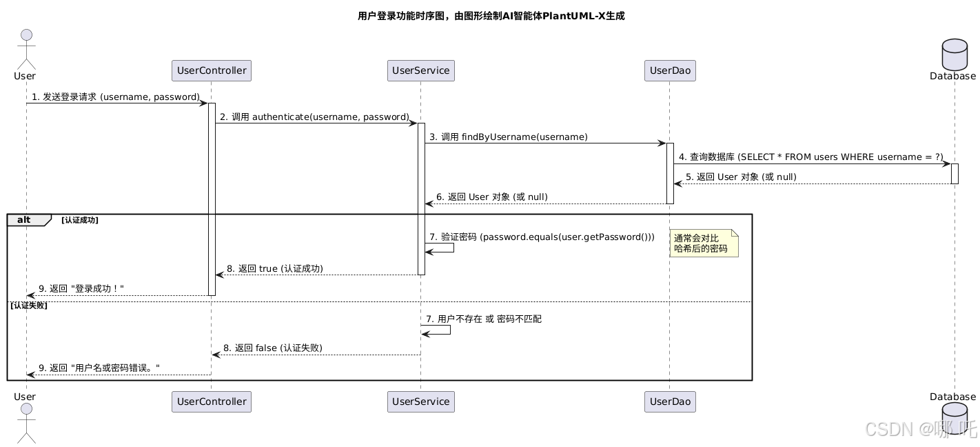Click the "User" label under top actor

tap(25, 76)
